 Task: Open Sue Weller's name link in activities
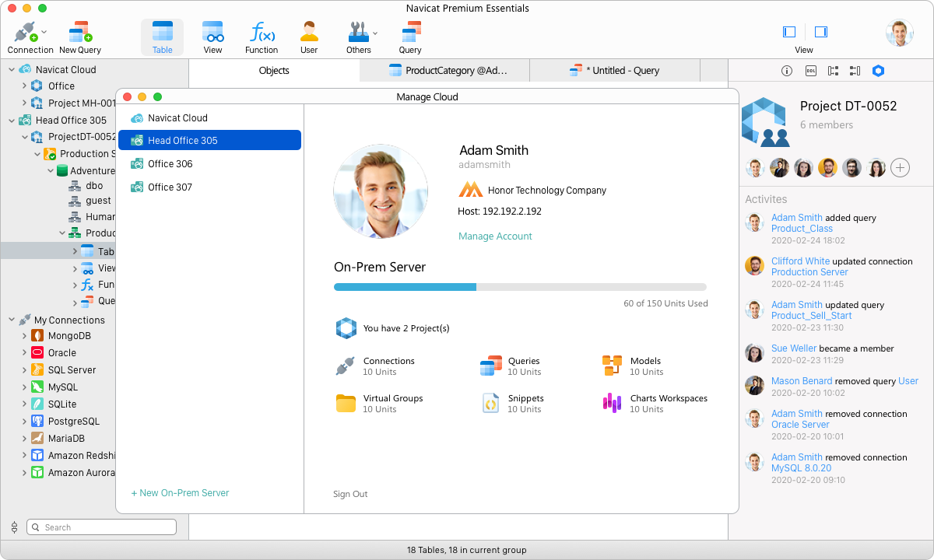pyautogui.click(x=794, y=348)
